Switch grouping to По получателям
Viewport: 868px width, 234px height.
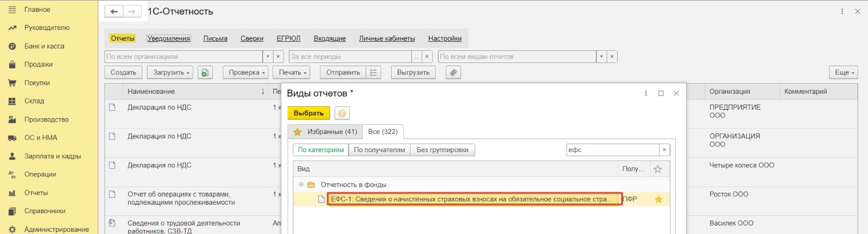[380, 150]
